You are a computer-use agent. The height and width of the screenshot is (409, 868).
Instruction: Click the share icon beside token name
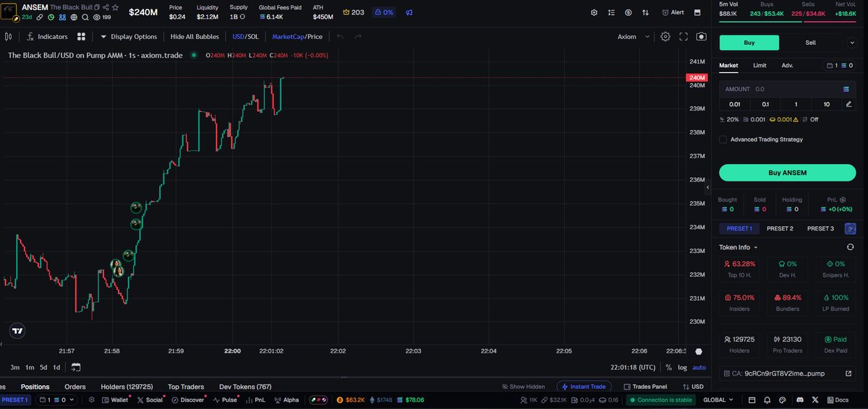[x=106, y=7]
